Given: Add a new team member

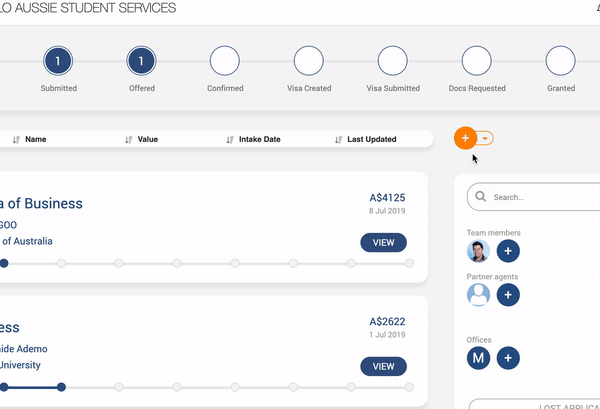Looking at the screenshot, I should coord(508,251).
